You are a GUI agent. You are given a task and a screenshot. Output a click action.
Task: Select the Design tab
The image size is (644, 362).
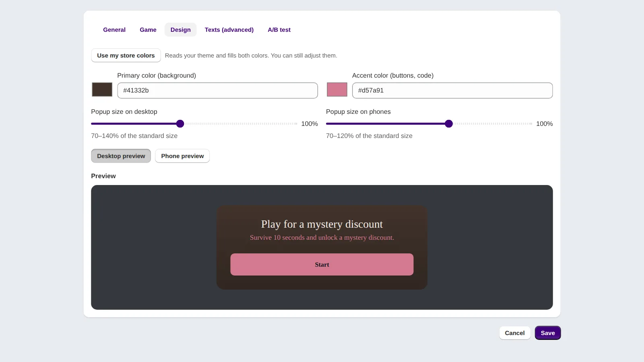180,30
